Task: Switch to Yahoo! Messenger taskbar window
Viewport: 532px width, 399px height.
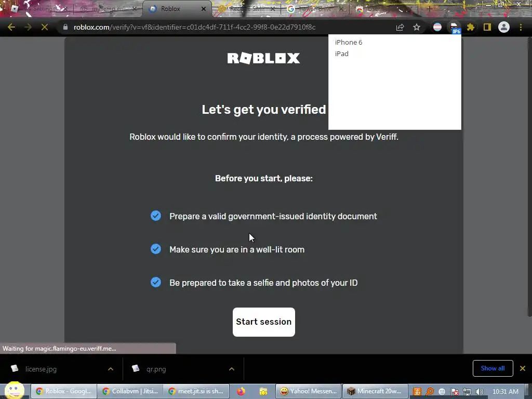Action: click(x=309, y=391)
